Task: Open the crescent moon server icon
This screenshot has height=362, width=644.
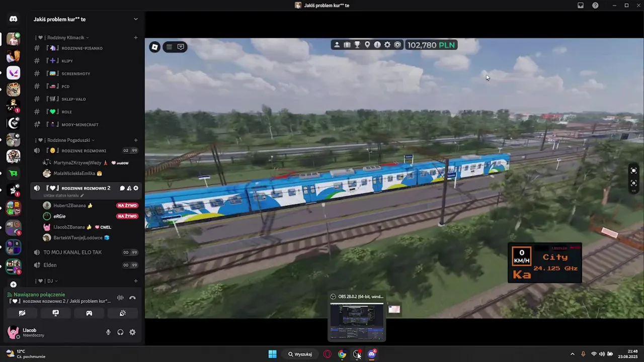Action: point(13,123)
